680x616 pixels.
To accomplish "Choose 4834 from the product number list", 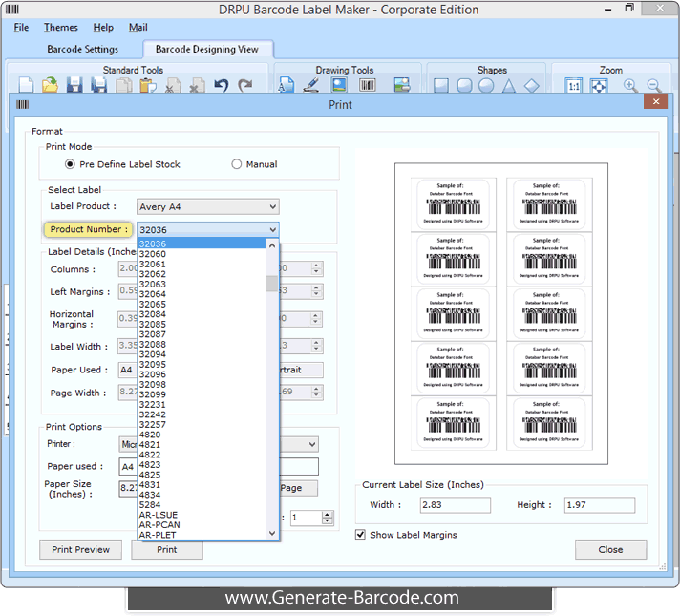I will click(x=202, y=495).
